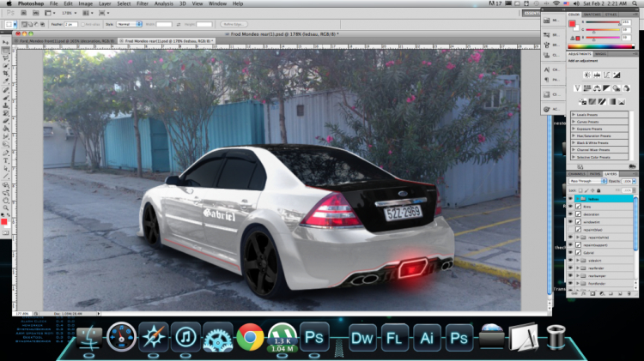
Task: Open Illustrator from the Dock
Action: tap(426, 338)
